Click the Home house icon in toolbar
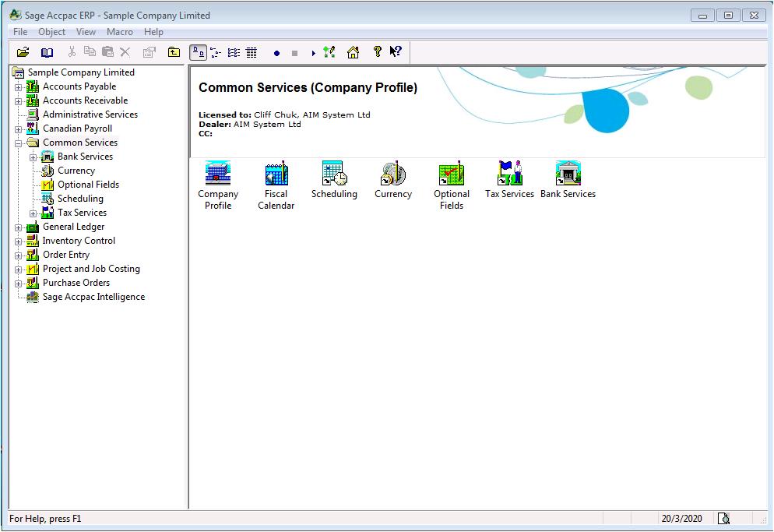The height and width of the screenshot is (532, 774). 353,52
